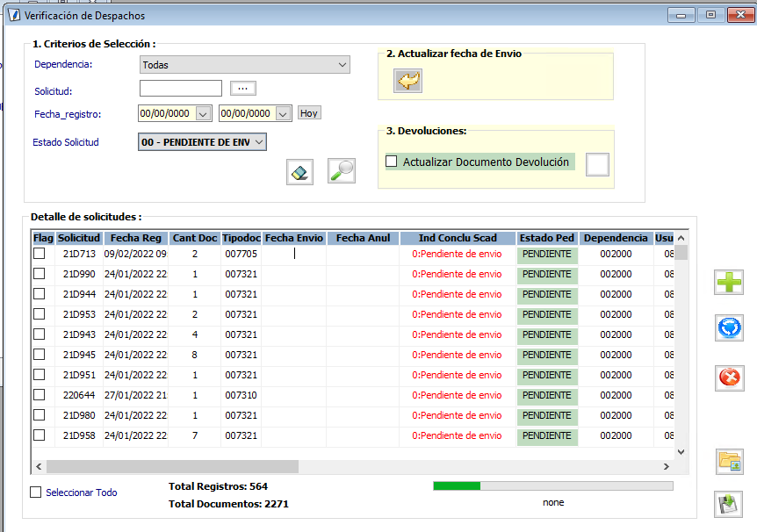Click the window title bar app icon
Viewport: 757px width, 532px height.
(14, 16)
